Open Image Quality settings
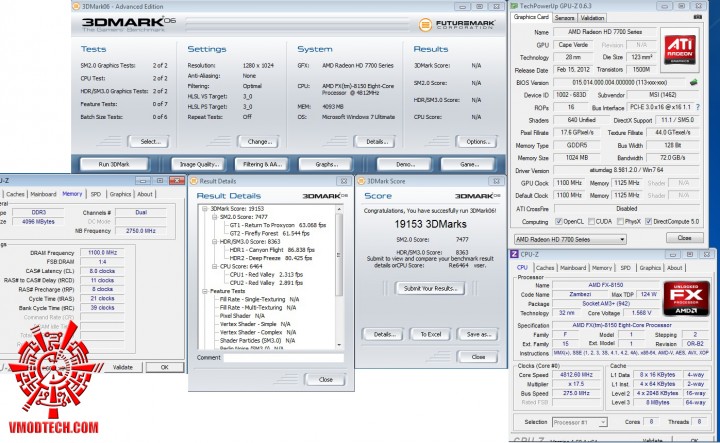 pos(198,164)
